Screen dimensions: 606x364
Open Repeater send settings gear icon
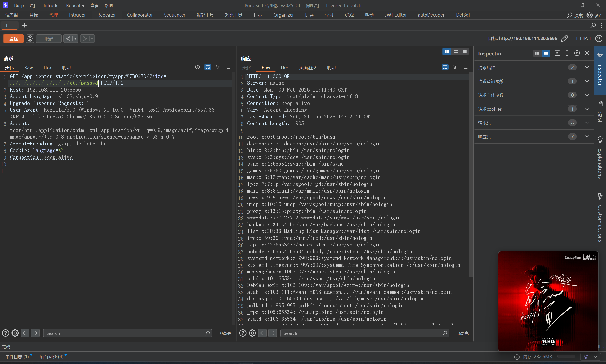pyautogui.click(x=30, y=39)
